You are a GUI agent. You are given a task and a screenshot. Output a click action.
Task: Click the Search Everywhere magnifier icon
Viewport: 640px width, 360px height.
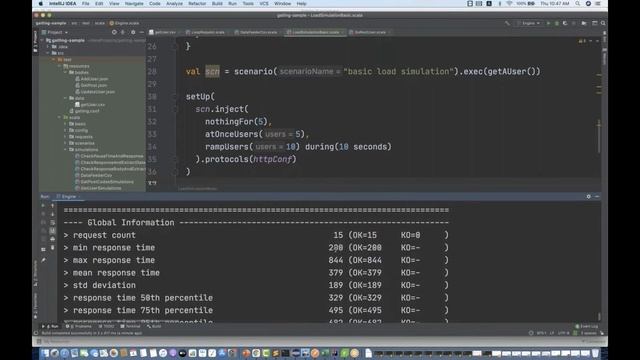[x=603, y=23]
